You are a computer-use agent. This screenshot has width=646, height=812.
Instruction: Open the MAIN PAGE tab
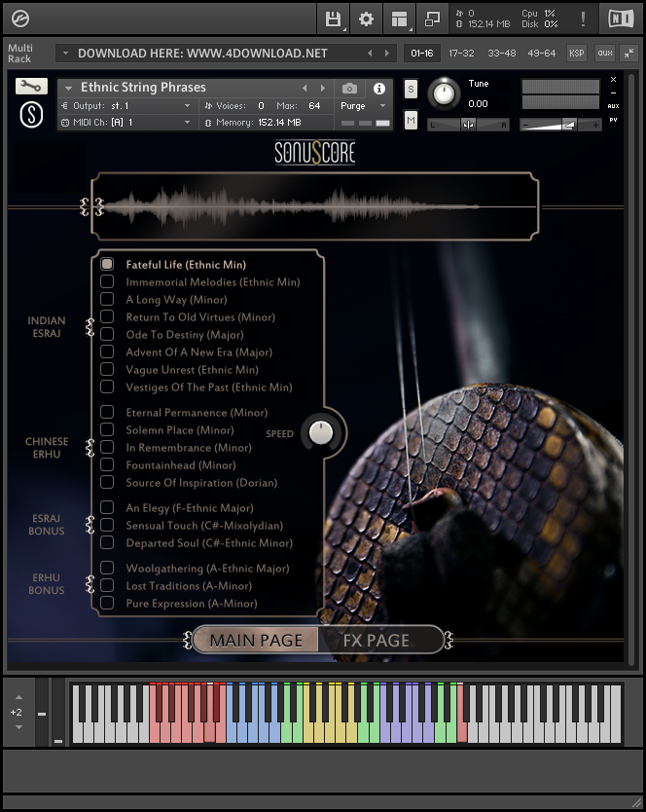pos(256,640)
